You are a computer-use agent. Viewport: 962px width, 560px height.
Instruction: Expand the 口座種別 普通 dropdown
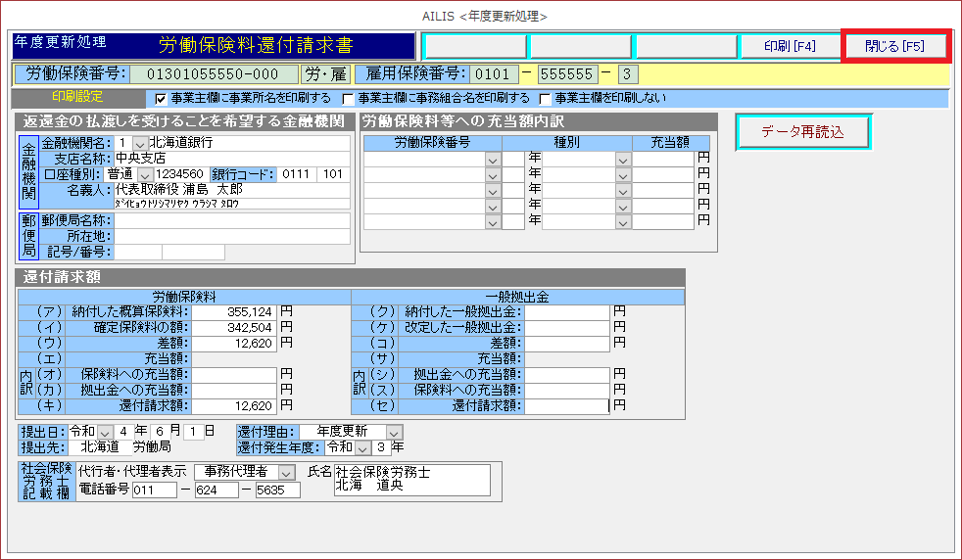pos(145,174)
